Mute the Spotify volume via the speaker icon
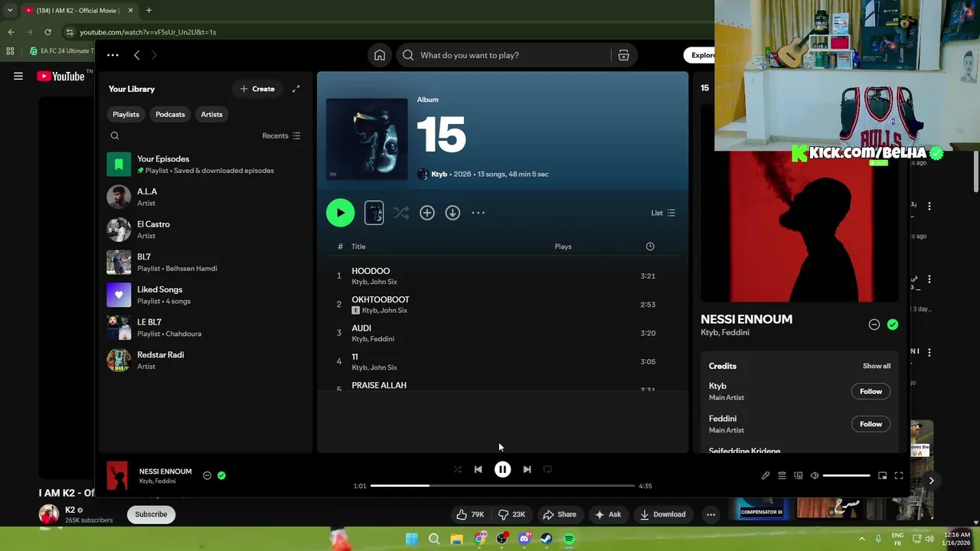This screenshot has height=551, width=980. 815,476
